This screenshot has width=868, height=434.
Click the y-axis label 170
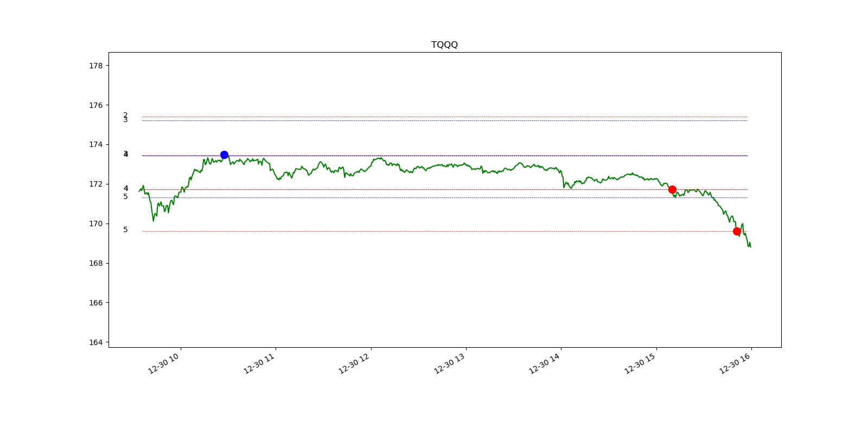[x=95, y=224]
